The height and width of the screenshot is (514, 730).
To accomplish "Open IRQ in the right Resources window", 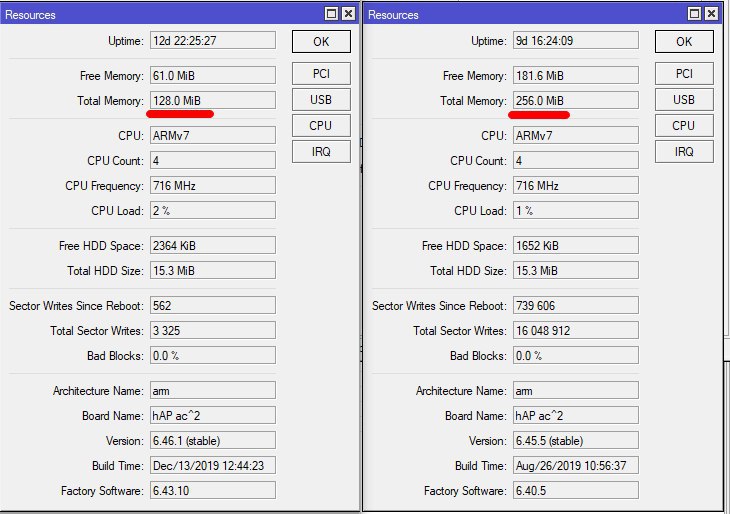I will click(x=684, y=152).
